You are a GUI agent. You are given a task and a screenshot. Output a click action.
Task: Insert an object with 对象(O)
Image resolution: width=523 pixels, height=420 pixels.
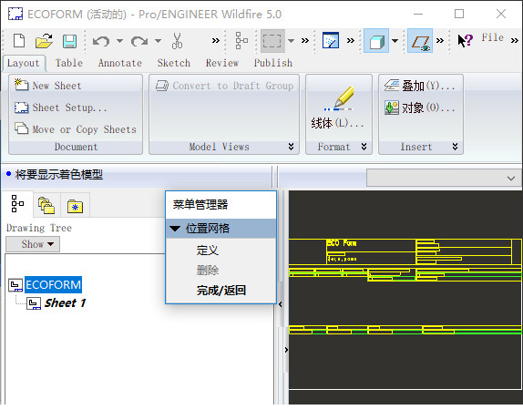[x=420, y=108]
